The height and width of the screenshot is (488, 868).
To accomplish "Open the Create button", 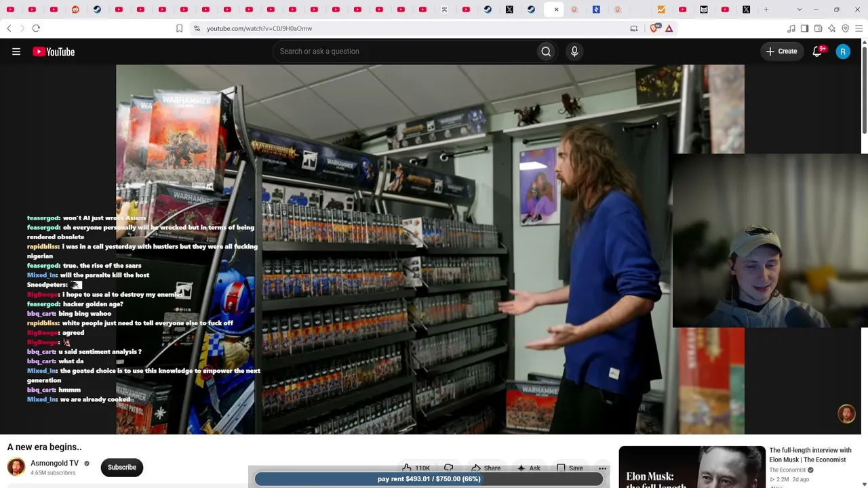I will pos(782,52).
